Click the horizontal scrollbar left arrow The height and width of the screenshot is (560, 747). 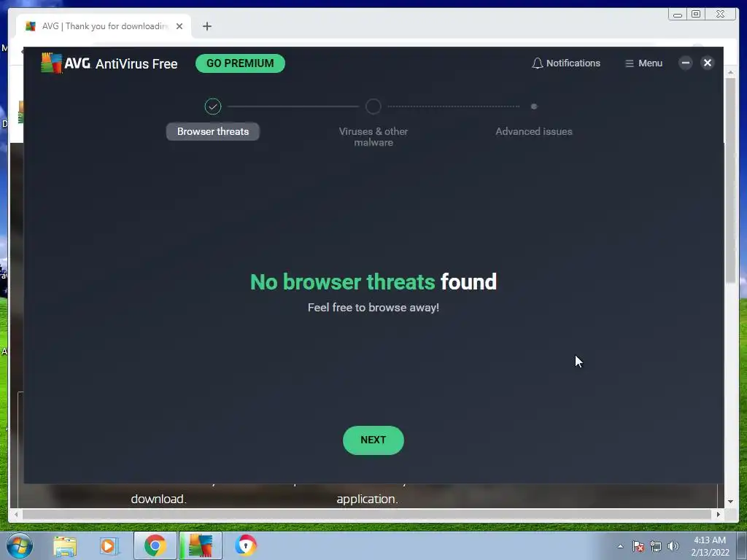16,514
